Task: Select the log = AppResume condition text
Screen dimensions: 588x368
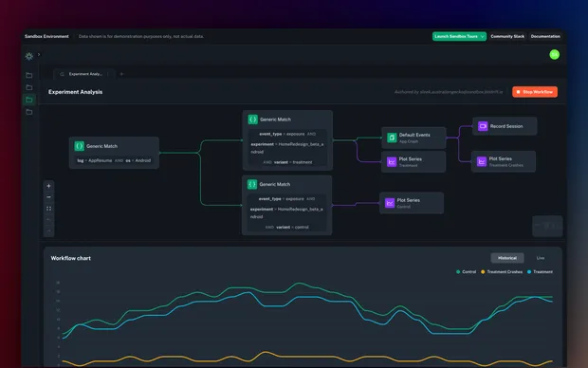Action: click(x=95, y=160)
